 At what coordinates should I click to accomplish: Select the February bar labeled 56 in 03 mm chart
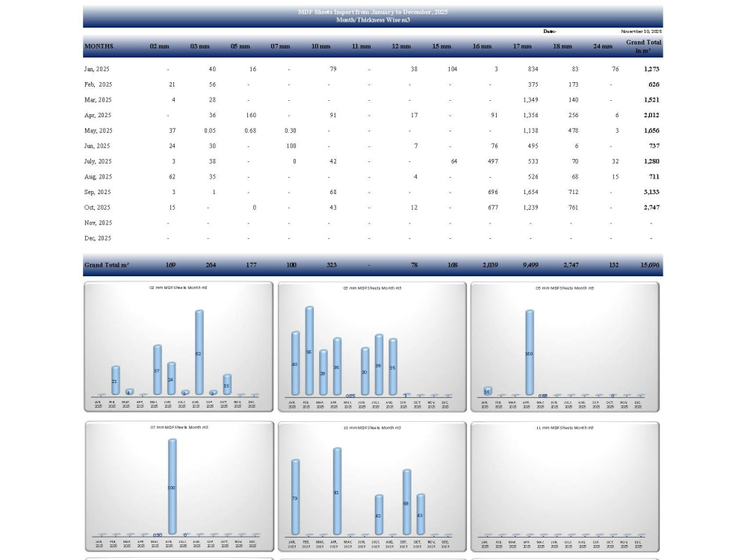point(309,351)
